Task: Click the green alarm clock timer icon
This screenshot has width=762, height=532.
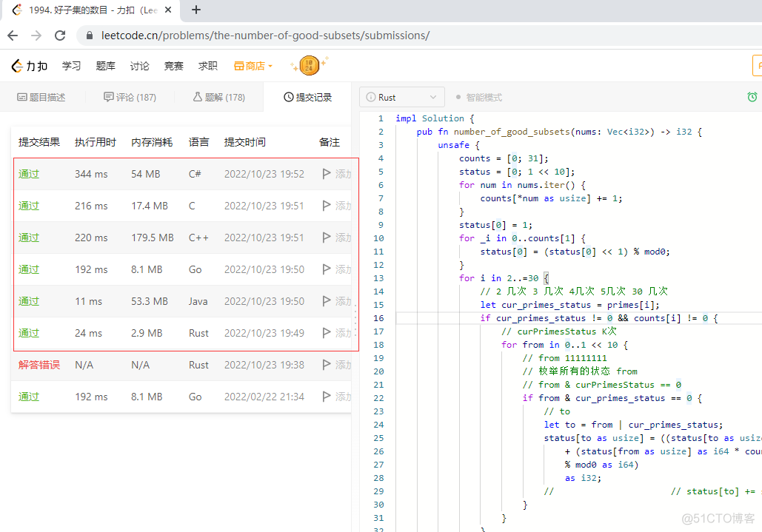Action: coord(752,97)
